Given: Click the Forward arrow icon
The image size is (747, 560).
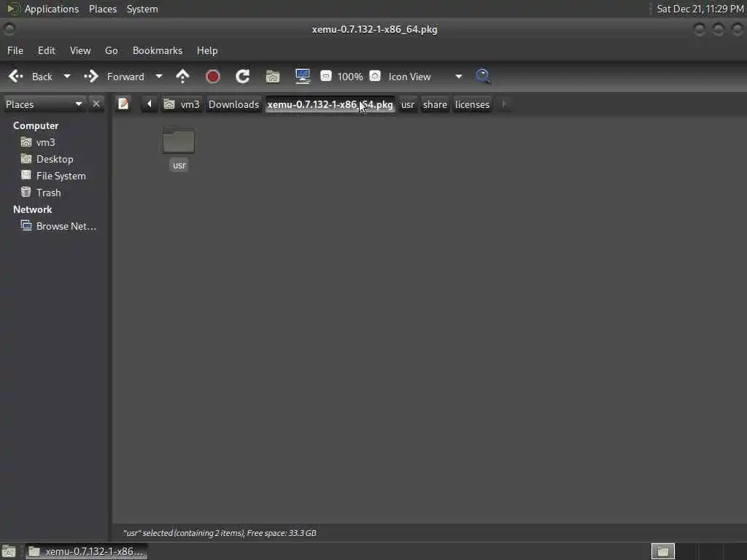Looking at the screenshot, I should click(x=90, y=76).
